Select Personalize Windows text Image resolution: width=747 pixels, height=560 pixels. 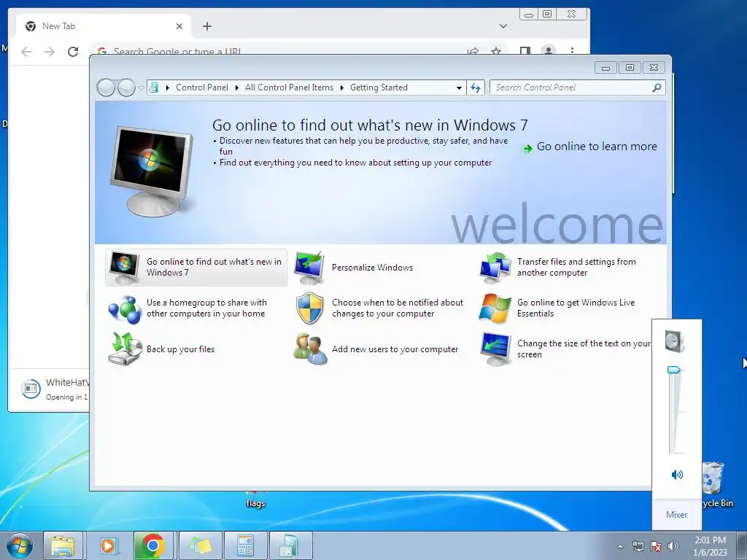coord(372,268)
